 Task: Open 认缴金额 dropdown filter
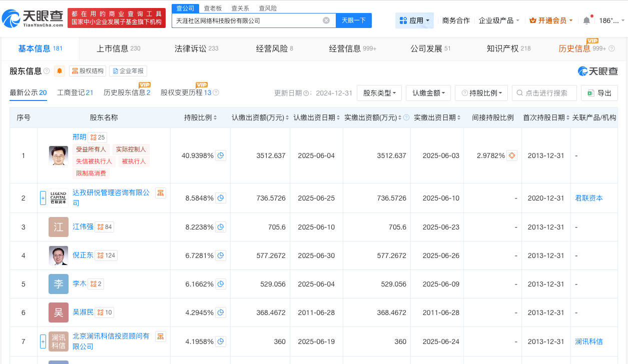coord(428,93)
